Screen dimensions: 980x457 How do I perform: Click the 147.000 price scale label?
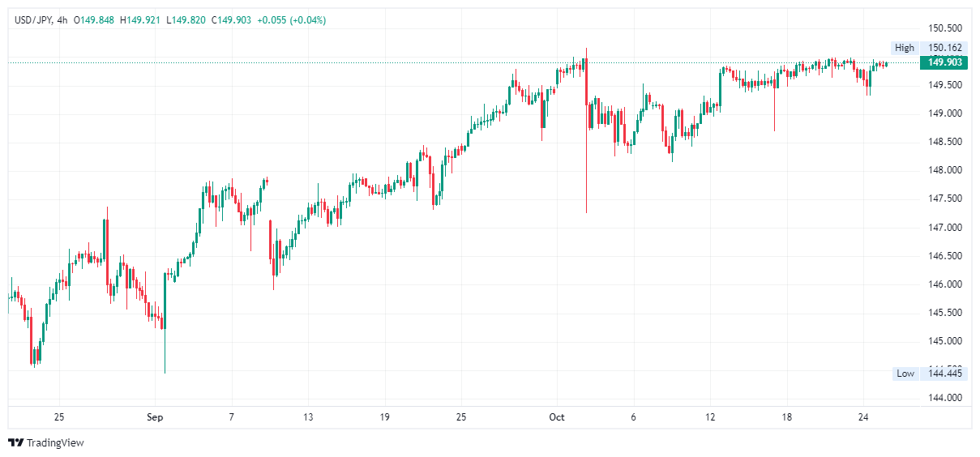pos(945,227)
